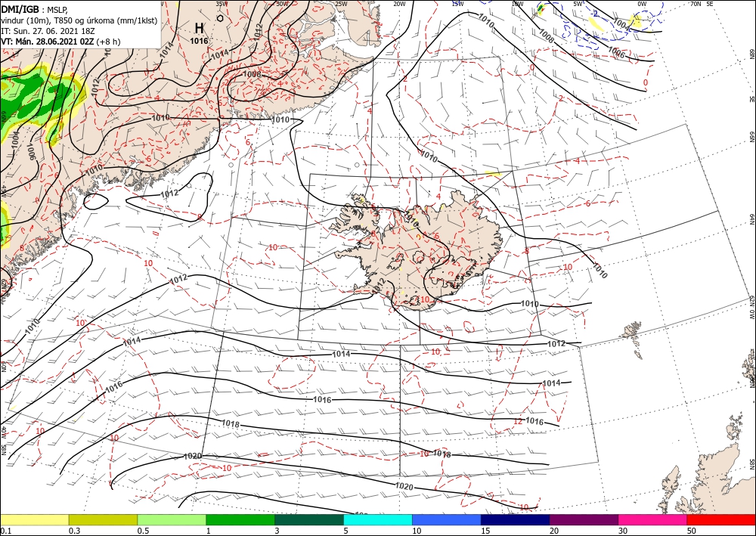Click the '35W' longitude label

pyautogui.click(x=221, y=4)
